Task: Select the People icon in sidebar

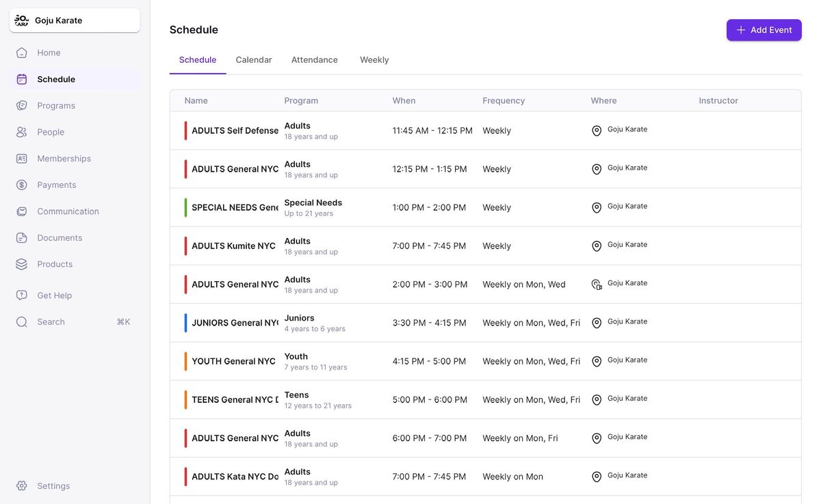Action: click(22, 132)
